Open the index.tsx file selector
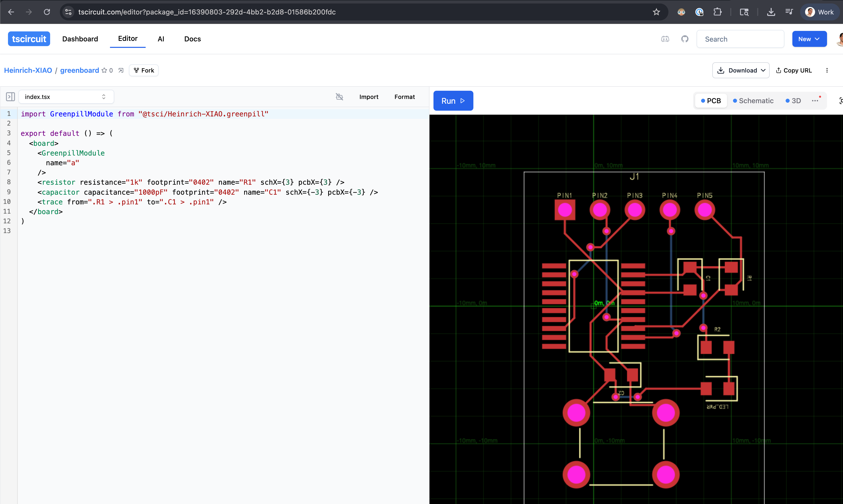This screenshot has width=843, height=504. pyautogui.click(x=66, y=97)
